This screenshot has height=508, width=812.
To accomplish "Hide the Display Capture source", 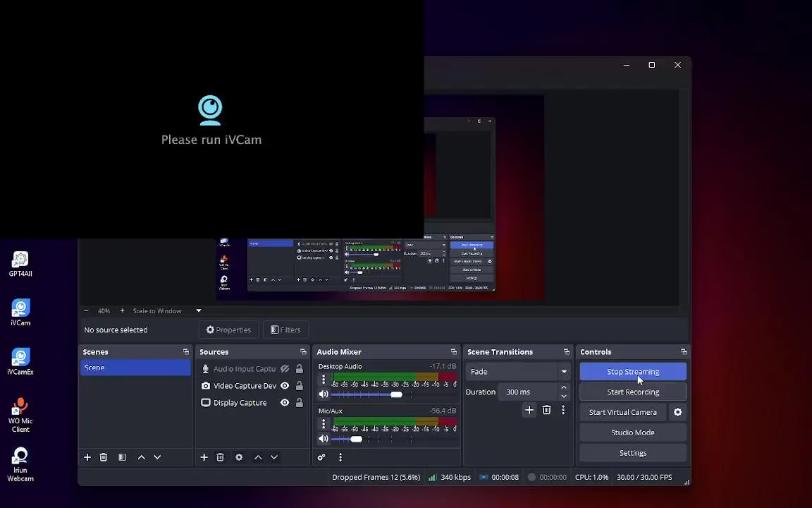I will pos(285,403).
